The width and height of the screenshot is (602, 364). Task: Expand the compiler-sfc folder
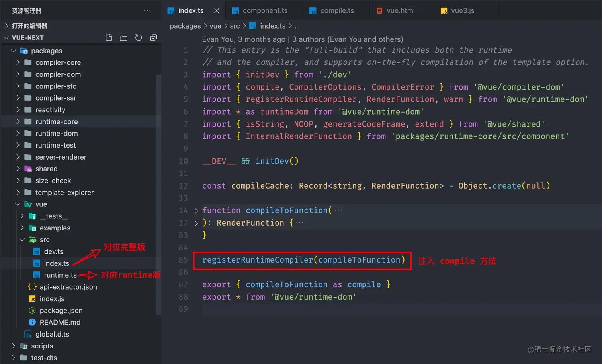point(18,86)
